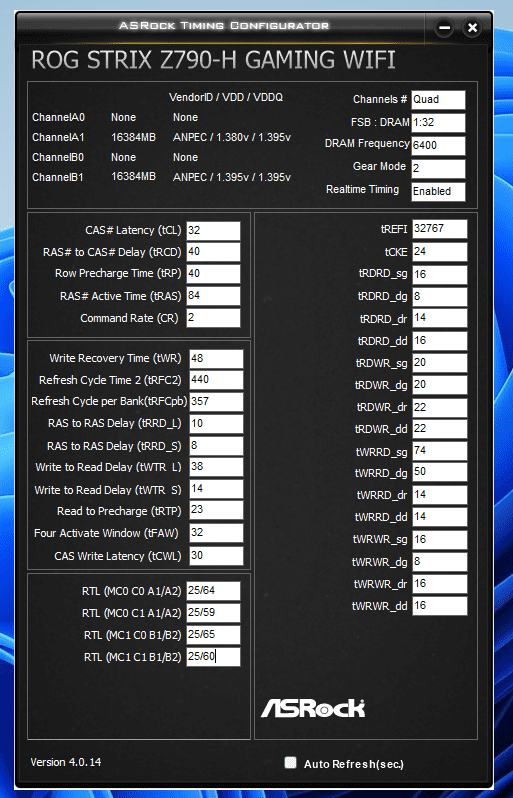
Task: Click the tRDRD_dd value field
Action: [439, 340]
